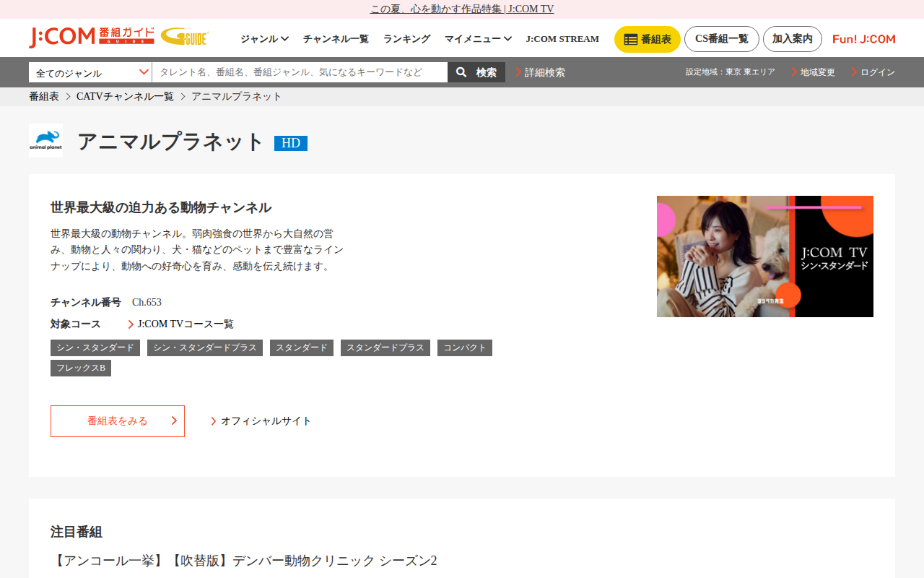Click the 地域変更 link
The height and width of the screenshot is (578, 924).
click(x=814, y=72)
